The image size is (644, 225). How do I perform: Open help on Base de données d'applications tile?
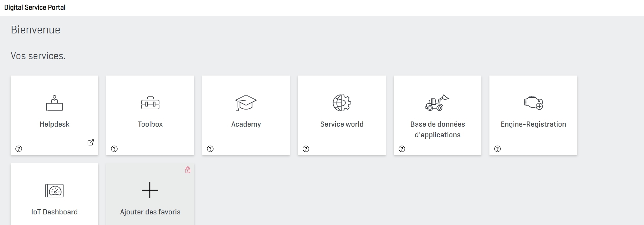coord(402,149)
